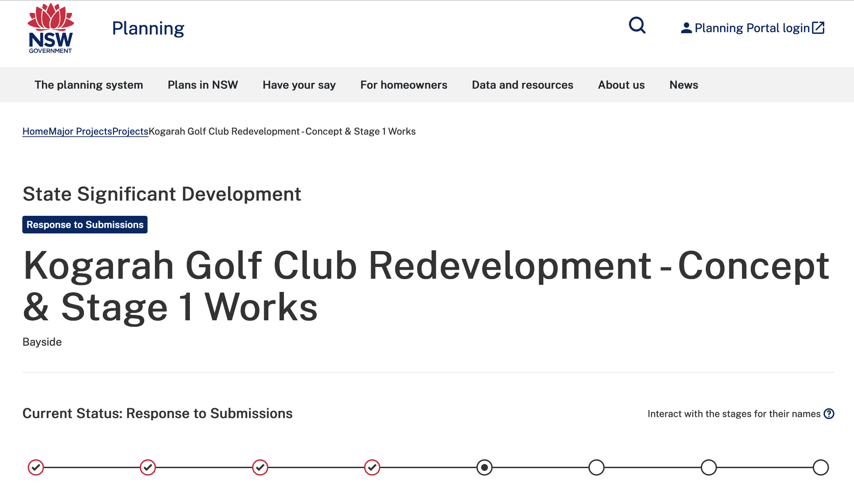Go to Home breadcrumb link
This screenshot has height=504, width=854.
click(x=36, y=131)
